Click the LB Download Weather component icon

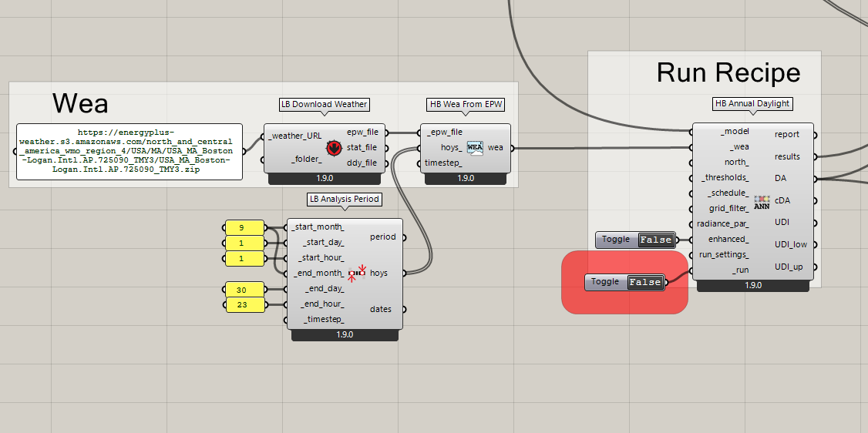point(334,147)
